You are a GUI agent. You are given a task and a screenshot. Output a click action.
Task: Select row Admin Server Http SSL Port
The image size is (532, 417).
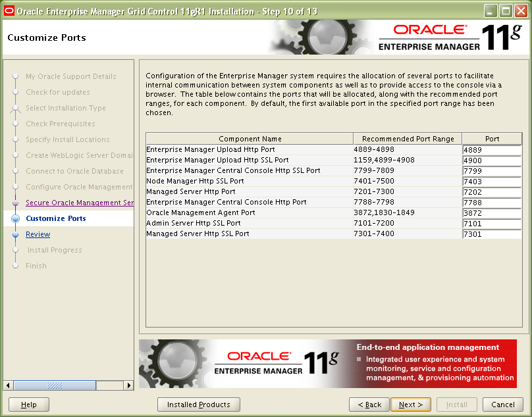250,223
